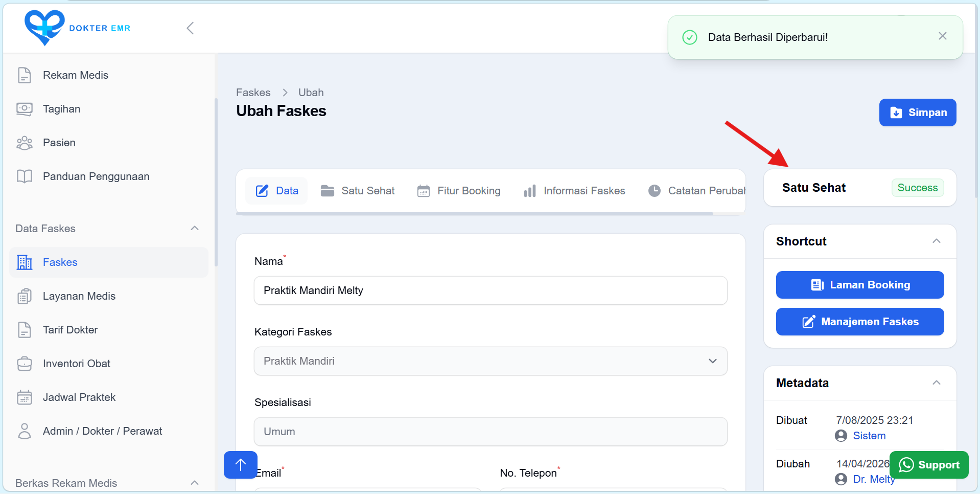Click the Dr. Melty user link
The image size is (980, 494).
(x=874, y=479)
